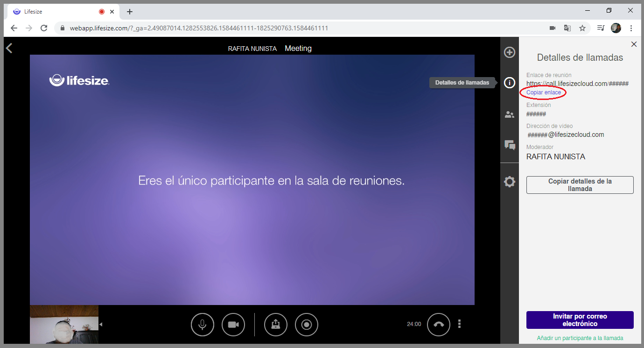Screen dimensions: 644x348
Task: Hang up the call
Action: click(439, 325)
